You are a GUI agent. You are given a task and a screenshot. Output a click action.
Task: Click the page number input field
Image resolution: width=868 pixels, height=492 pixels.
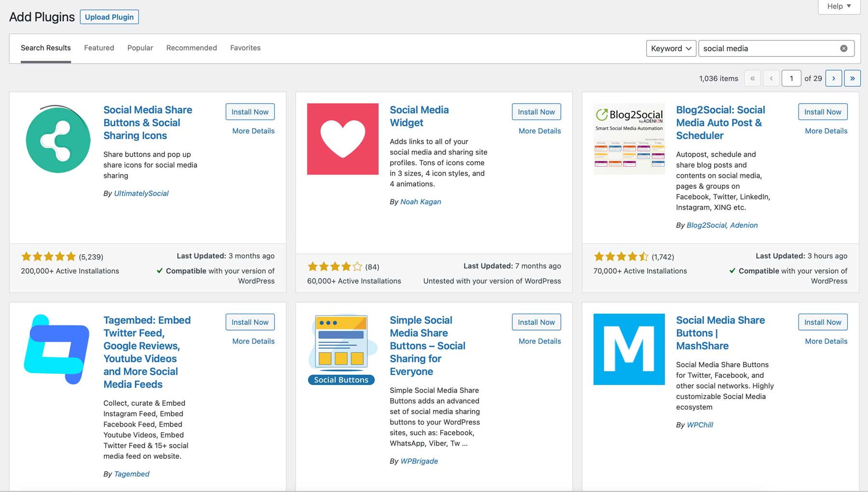coord(791,78)
